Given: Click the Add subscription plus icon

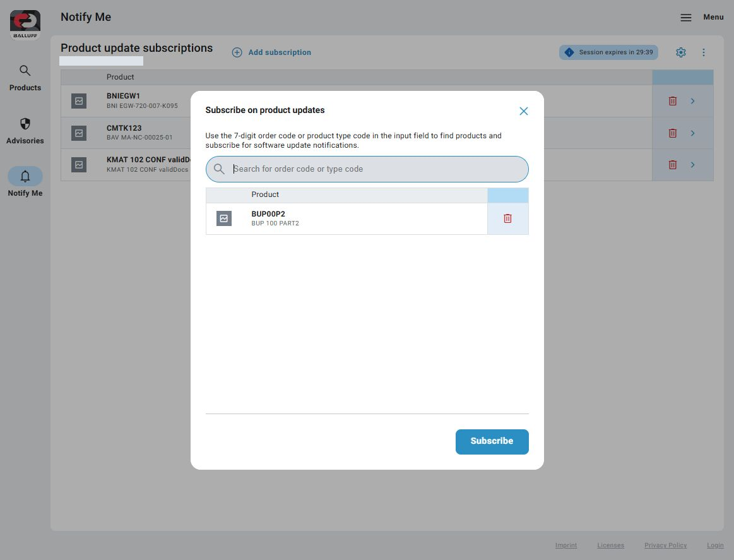Looking at the screenshot, I should tap(237, 52).
